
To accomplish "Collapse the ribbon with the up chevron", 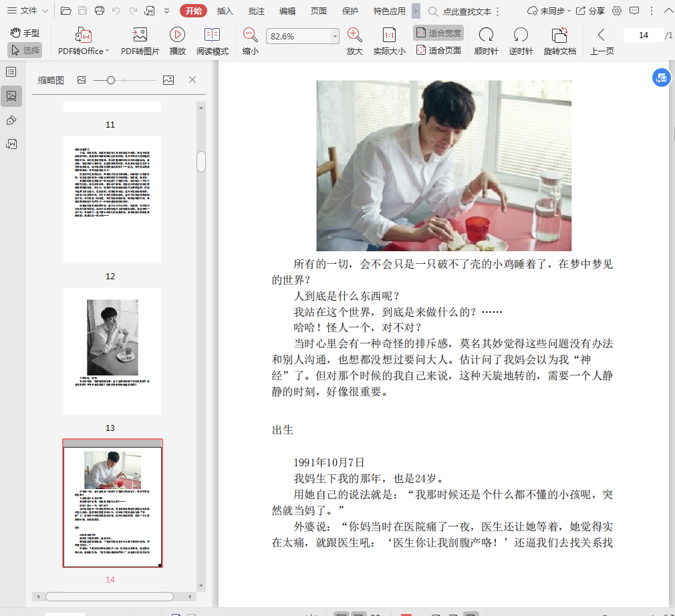I will (x=668, y=11).
